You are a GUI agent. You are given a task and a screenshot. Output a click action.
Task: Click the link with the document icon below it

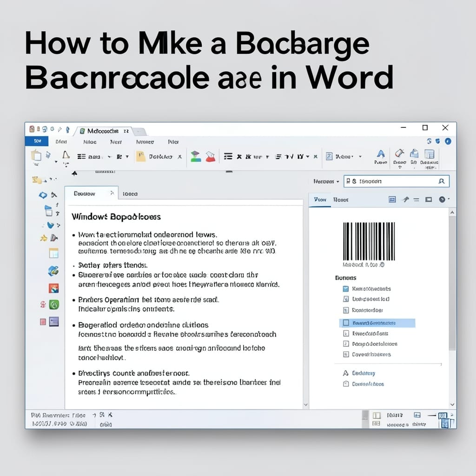[364, 384]
